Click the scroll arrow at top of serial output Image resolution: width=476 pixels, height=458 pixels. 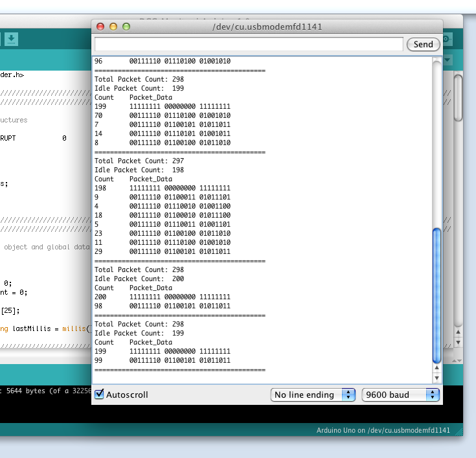point(436,60)
